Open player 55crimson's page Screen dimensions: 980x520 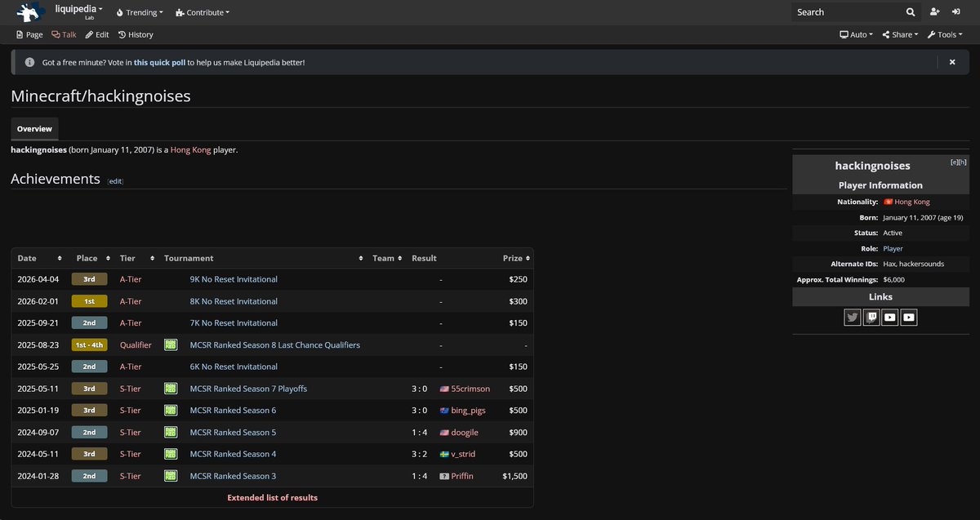tap(472, 389)
